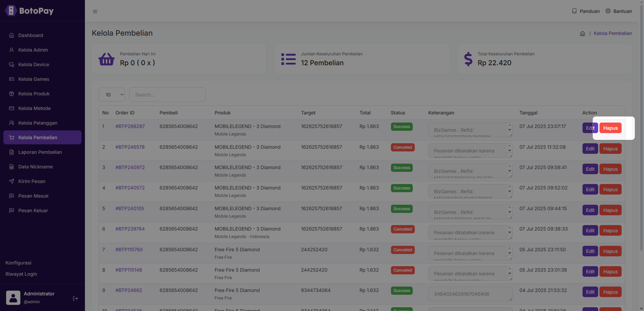Viewport: 644px width, 311px height.
Task: Click Edit for order #BTP288287
Action: (590, 128)
